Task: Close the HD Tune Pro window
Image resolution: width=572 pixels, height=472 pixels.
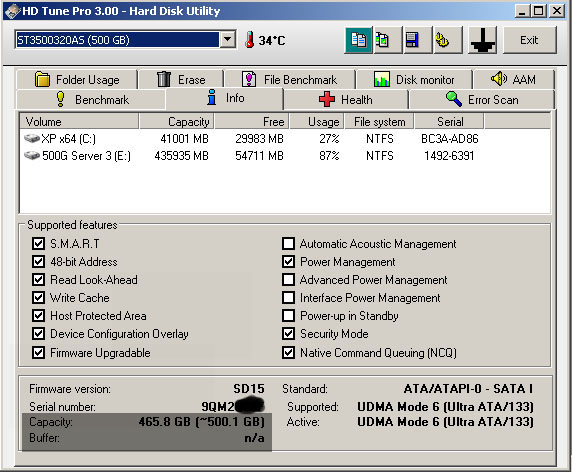Action: (x=557, y=11)
